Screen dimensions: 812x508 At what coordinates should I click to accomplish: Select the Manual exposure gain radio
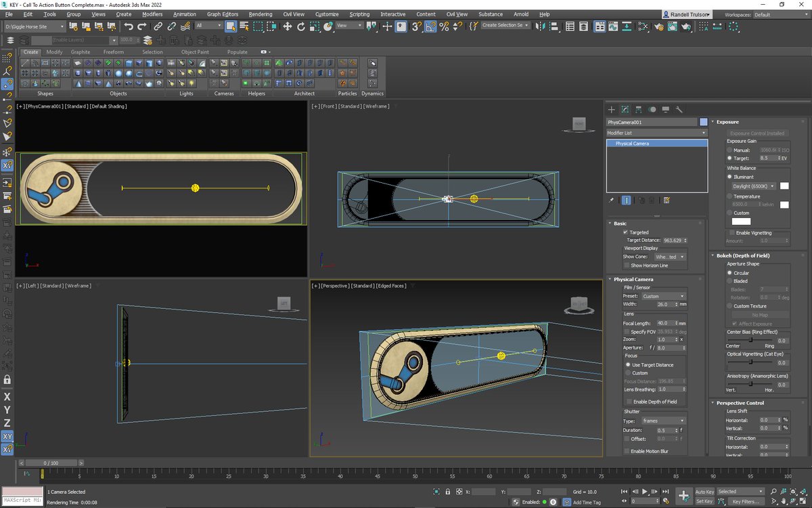[729, 150]
